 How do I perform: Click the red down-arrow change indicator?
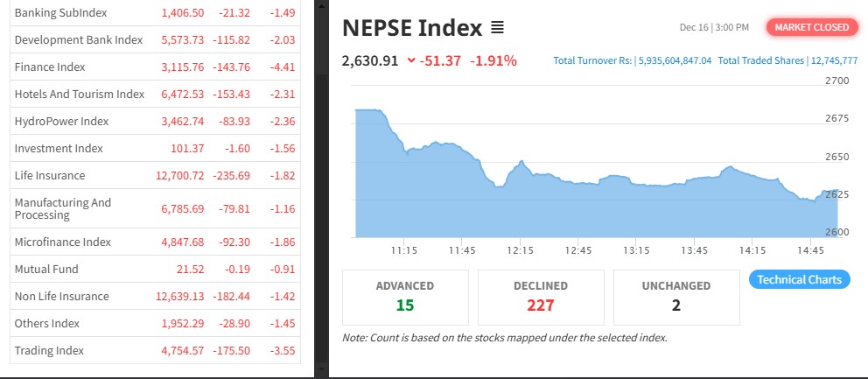point(411,61)
